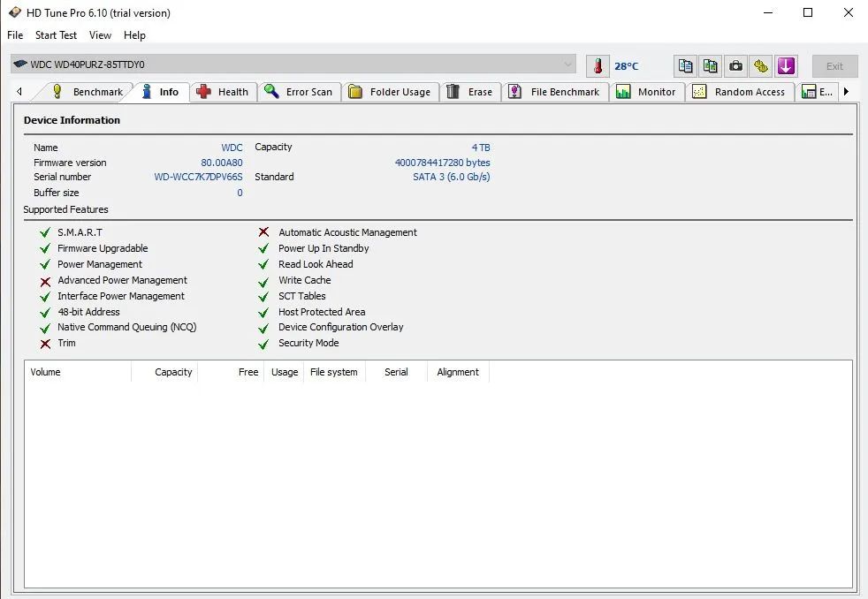Click the S.M.A.R.T green checkmark
Image resolution: width=868 pixels, height=599 pixels.
click(45, 232)
